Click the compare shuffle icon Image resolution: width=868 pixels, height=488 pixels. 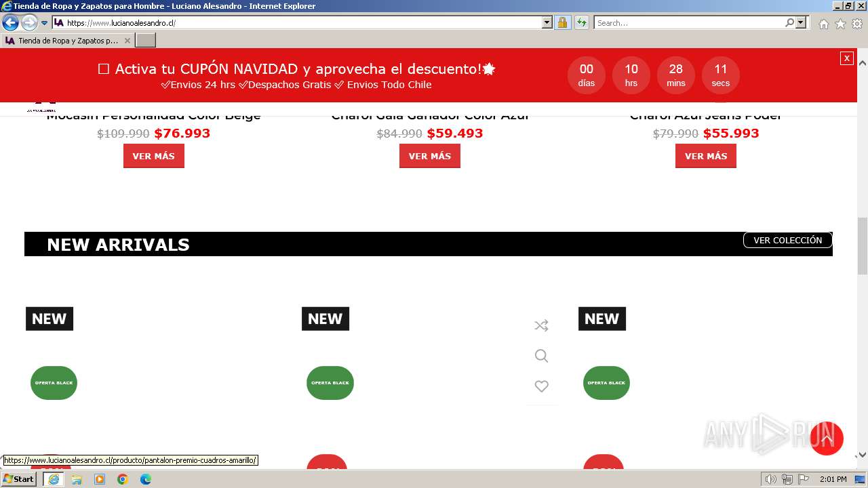coord(541,326)
